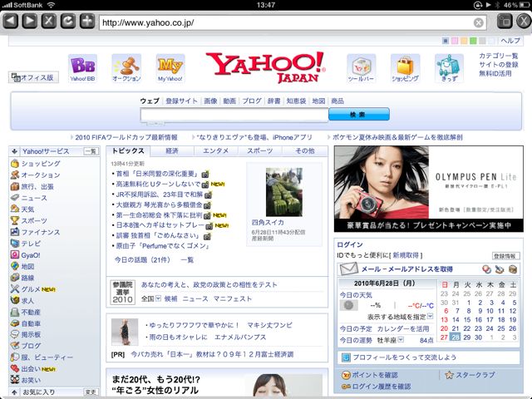This screenshot has height=399, width=532.
Task: Open ポイントを確認 link
Action: pyautogui.click(x=374, y=375)
